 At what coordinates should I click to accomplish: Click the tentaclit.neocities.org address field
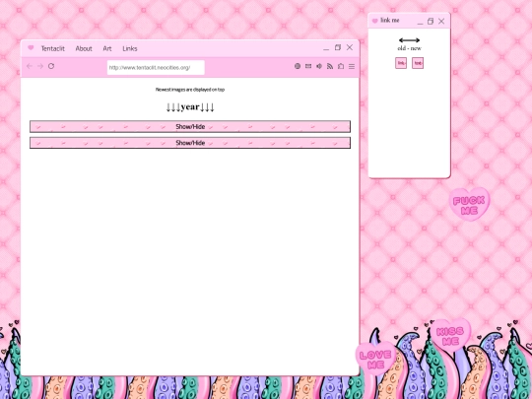tap(156, 68)
